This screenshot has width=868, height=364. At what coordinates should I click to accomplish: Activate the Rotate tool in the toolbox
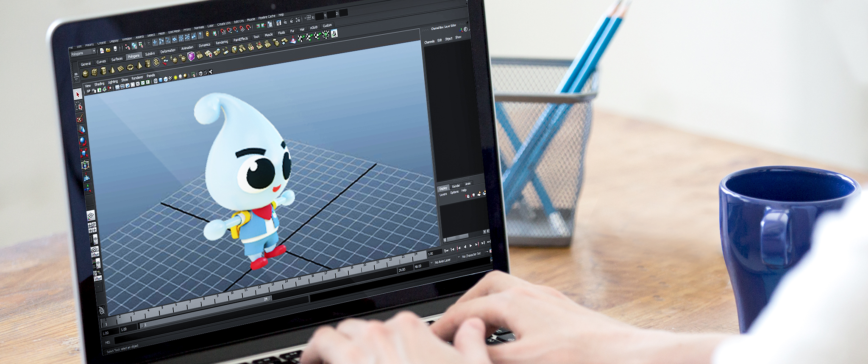click(83, 141)
